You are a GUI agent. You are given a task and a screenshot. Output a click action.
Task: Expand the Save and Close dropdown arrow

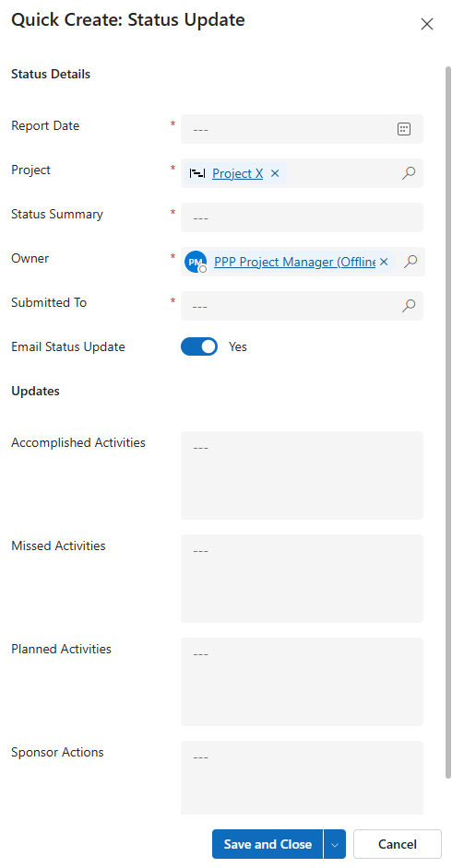coord(335,844)
